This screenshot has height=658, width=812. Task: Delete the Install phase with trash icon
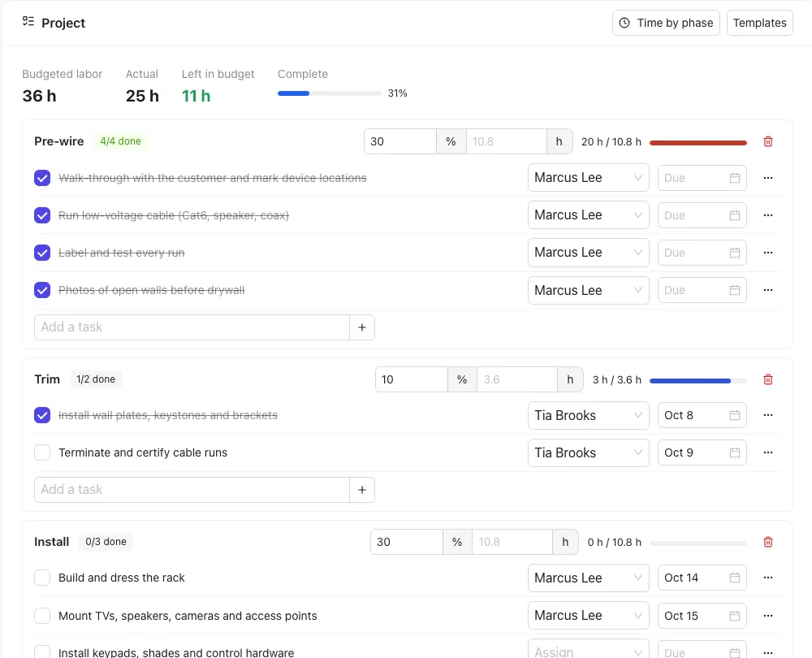click(768, 542)
